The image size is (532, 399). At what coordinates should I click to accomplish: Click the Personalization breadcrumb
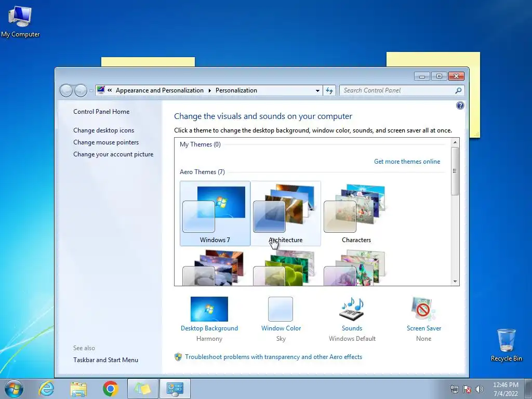point(236,90)
